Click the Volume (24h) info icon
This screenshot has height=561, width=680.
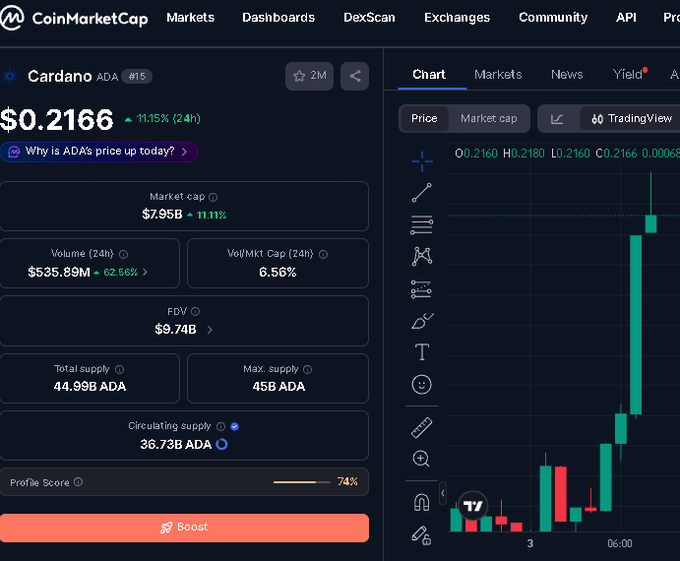click(x=123, y=254)
